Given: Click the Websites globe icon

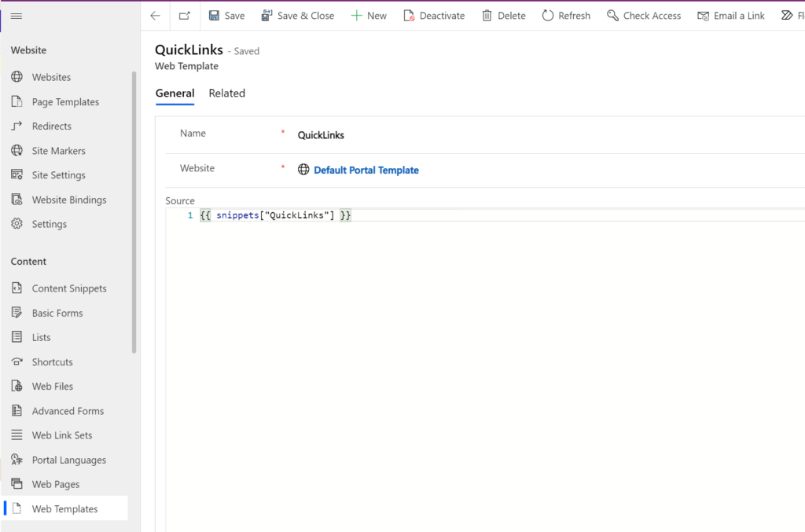Looking at the screenshot, I should coord(17,77).
